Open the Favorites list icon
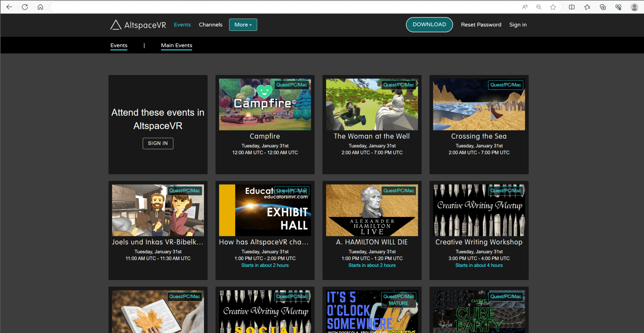This screenshot has width=644, height=333. (587, 7)
